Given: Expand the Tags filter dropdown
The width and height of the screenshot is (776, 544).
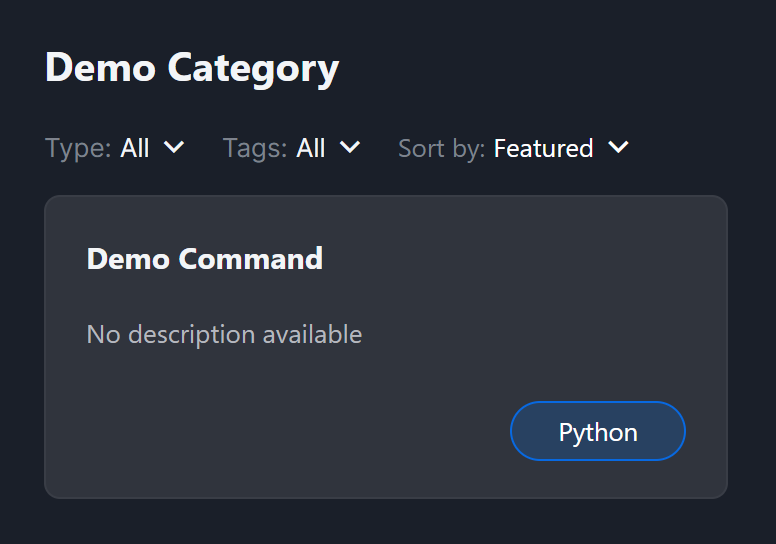Looking at the screenshot, I should click(291, 148).
